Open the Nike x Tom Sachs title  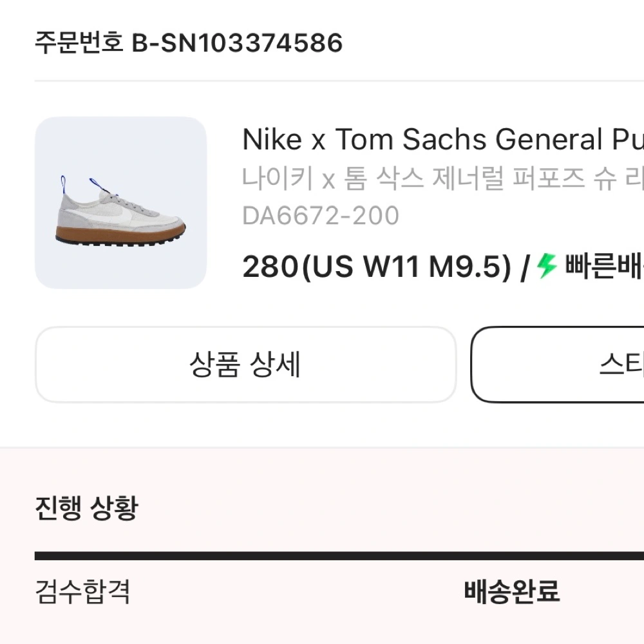point(442,139)
